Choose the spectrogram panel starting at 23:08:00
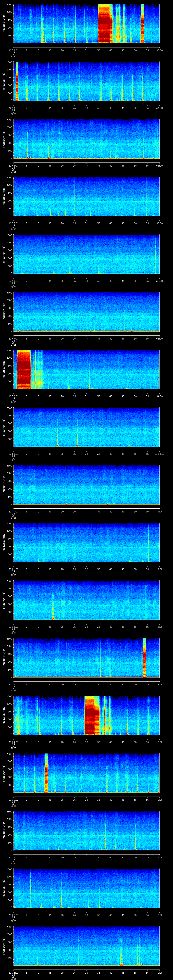 tap(86, 947)
